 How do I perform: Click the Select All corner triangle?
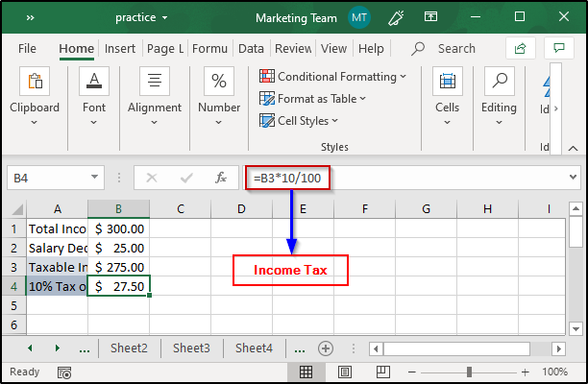click(17, 209)
